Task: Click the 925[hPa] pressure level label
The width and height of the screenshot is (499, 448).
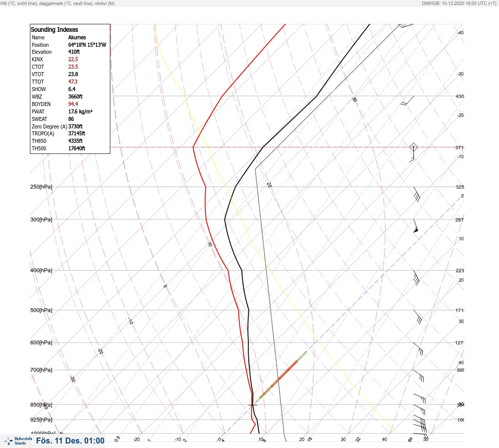Action: (41, 420)
